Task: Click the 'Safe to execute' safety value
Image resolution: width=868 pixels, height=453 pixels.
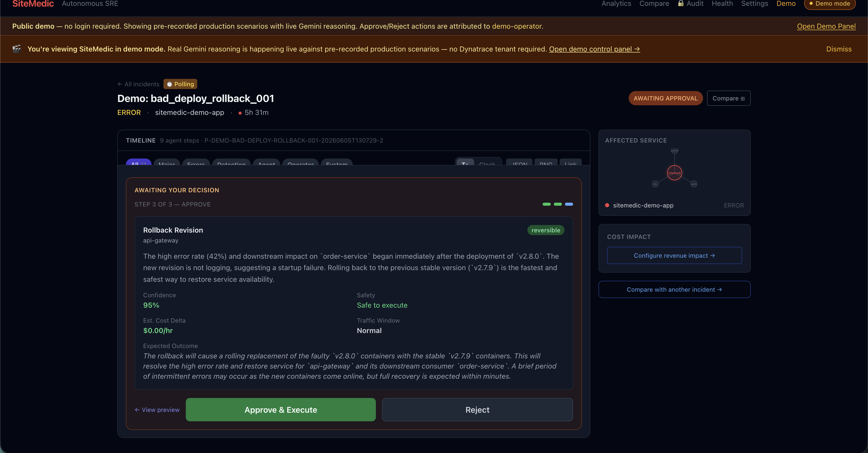Action: [x=382, y=305]
